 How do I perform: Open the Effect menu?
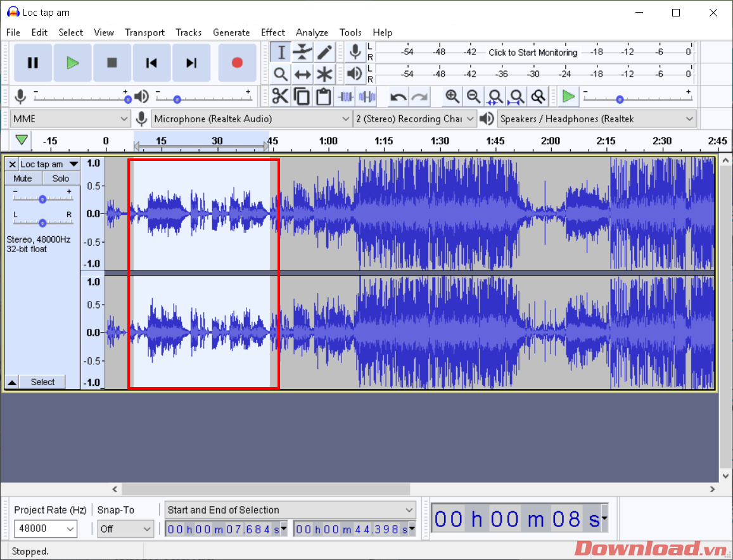(x=272, y=32)
